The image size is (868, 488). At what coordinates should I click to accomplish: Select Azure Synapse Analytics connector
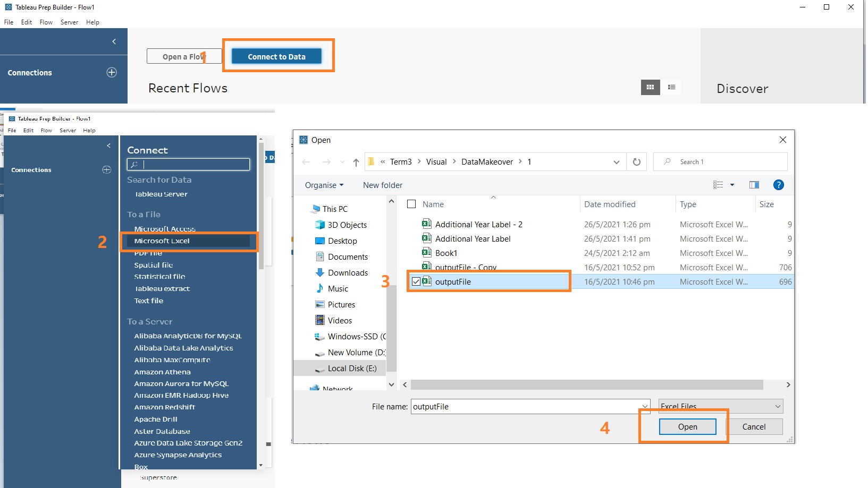pyautogui.click(x=178, y=455)
